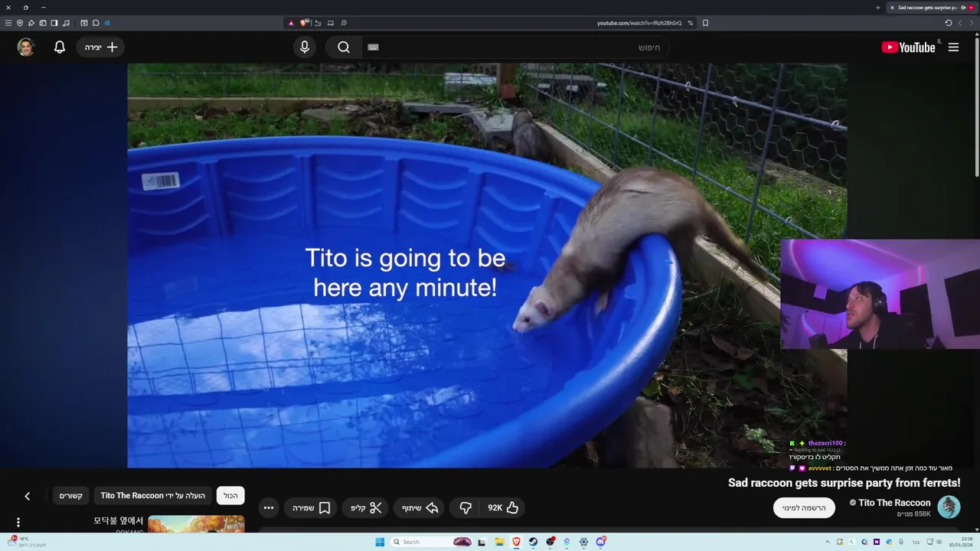The image size is (980, 551).
Task: Share the video via arrow button
Action: 420,507
